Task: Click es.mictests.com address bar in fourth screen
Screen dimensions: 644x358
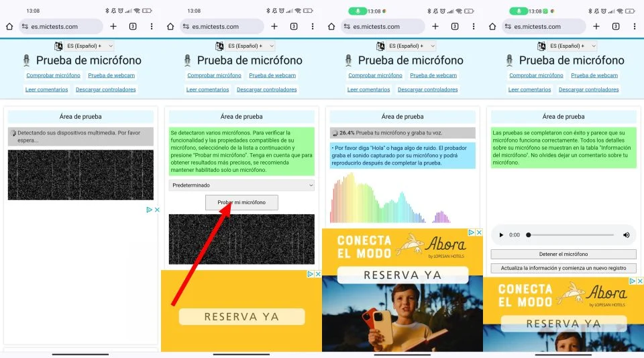Action: [x=544, y=26]
